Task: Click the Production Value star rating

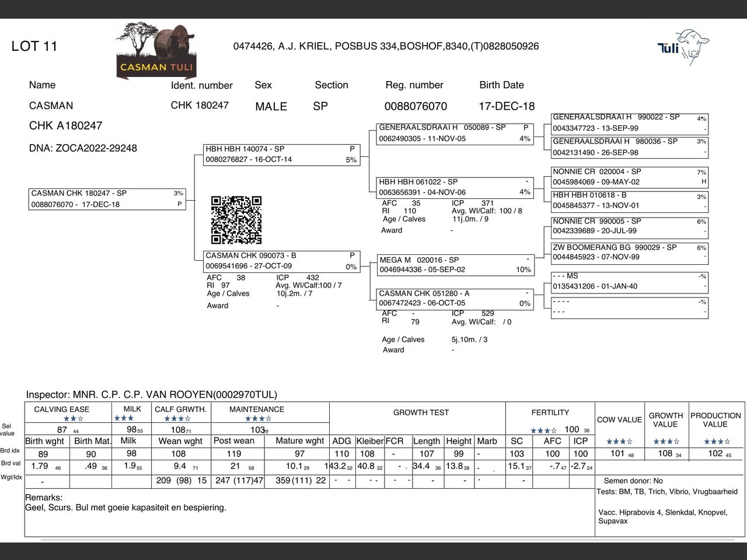Action: tap(717, 442)
